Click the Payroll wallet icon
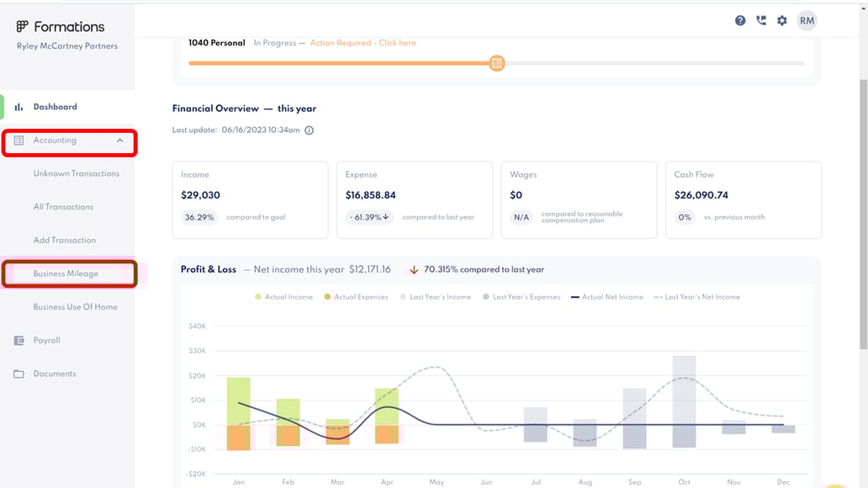 [x=19, y=341]
